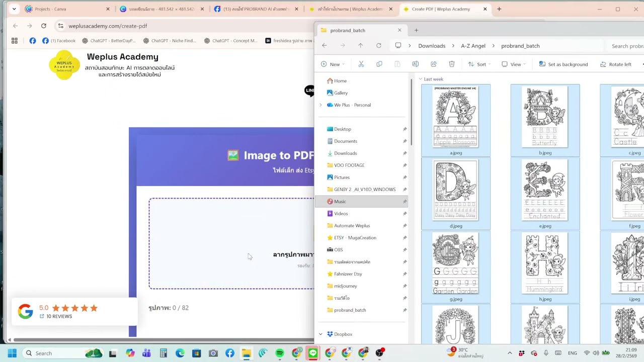Navigate to Downloads in the breadcrumb
The height and width of the screenshot is (362, 644).
point(432,46)
